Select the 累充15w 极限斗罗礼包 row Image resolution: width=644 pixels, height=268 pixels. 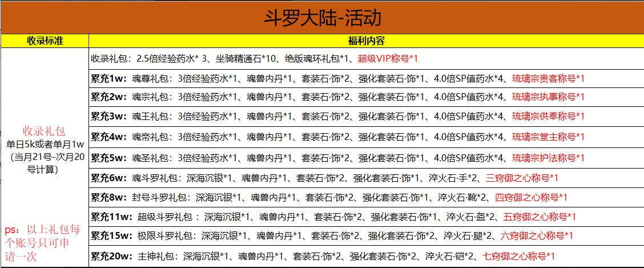click(366, 237)
